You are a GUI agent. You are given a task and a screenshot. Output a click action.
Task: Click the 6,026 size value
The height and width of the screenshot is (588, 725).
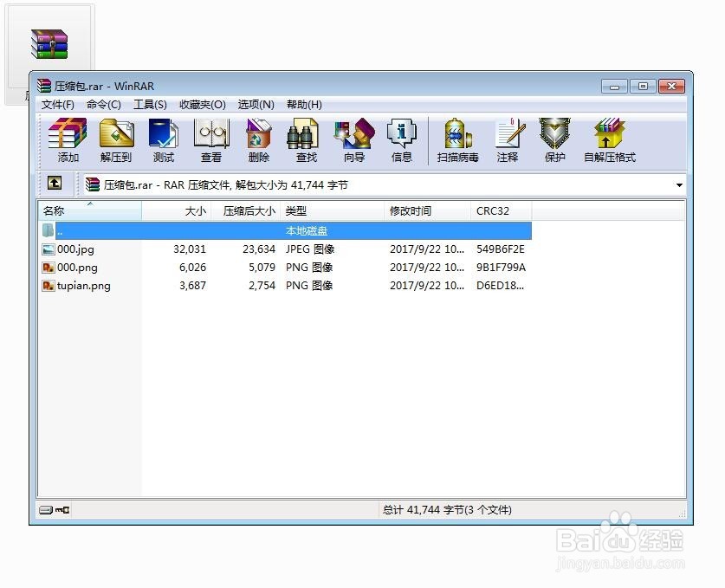point(192,268)
